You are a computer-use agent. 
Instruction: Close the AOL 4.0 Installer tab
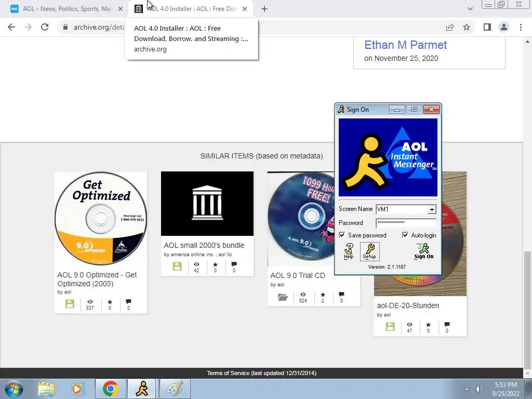[x=245, y=9]
